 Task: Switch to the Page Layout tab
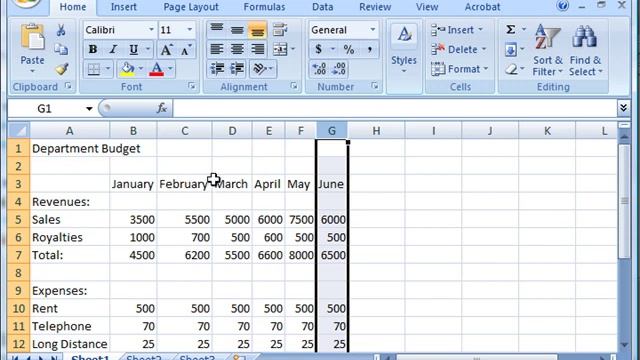pos(191,7)
